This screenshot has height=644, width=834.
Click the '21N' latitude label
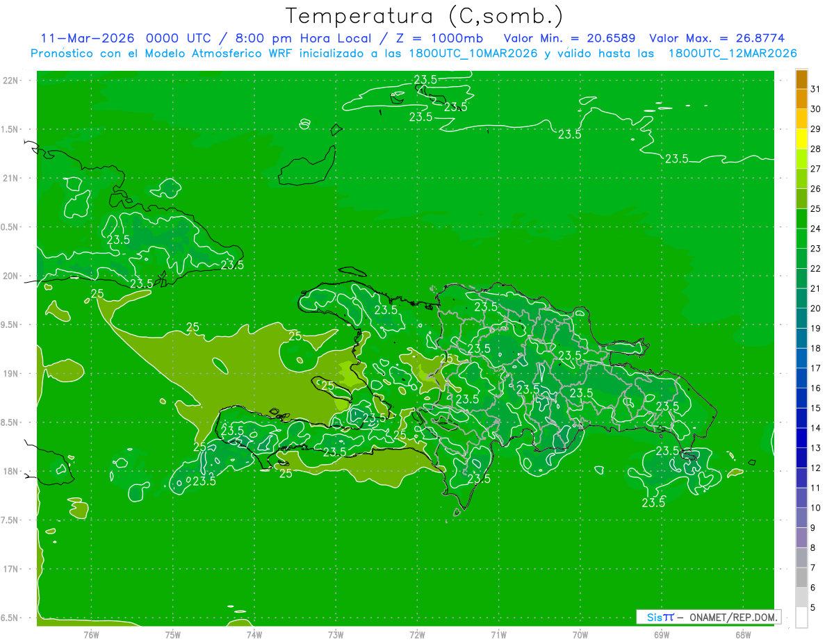tap(10, 179)
